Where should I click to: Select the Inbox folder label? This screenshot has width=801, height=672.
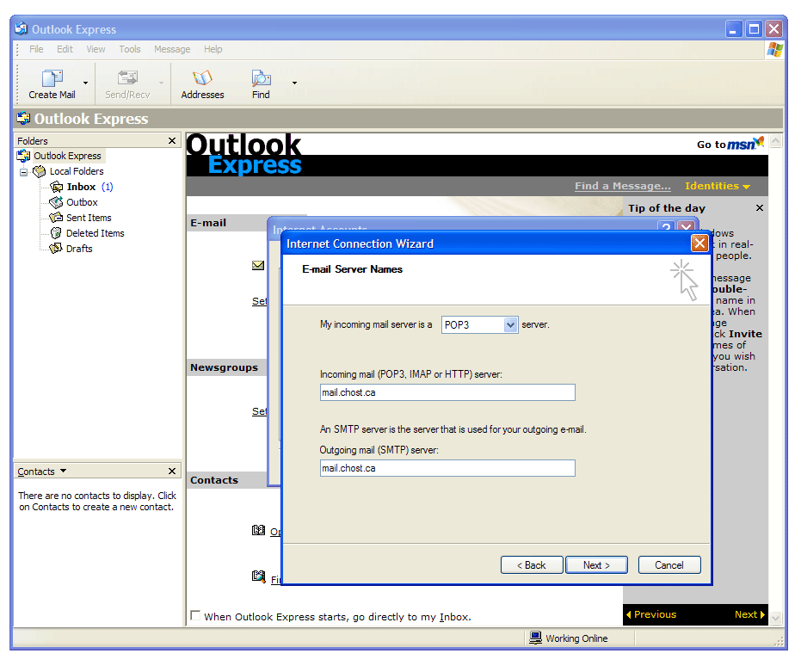tap(81, 187)
